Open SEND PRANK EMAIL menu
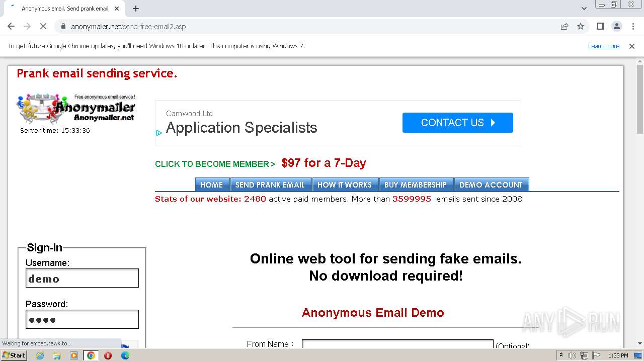Image resolution: width=644 pixels, height=362 pixels. coord(270,185)
